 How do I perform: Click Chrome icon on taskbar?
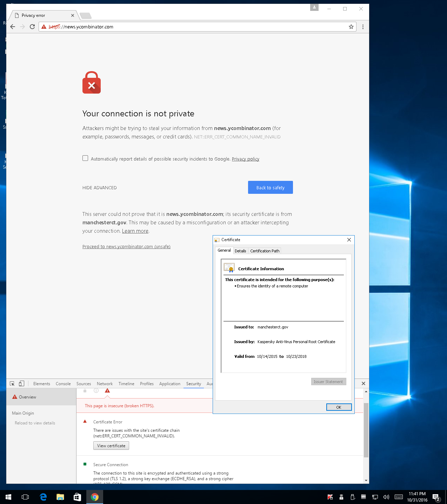(95, 497)
